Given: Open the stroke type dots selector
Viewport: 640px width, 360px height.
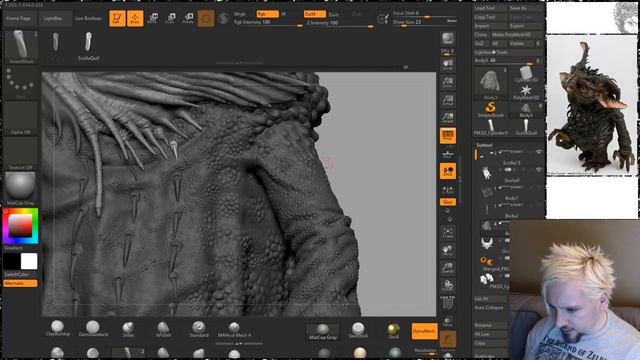Looking at the screenshot, I should click(x=21, y=83).
